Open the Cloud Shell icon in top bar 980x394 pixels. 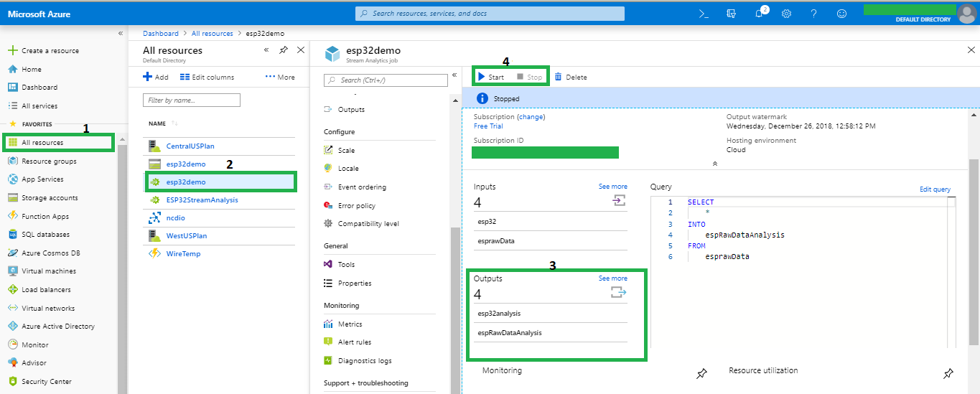[x=704, y=13]
